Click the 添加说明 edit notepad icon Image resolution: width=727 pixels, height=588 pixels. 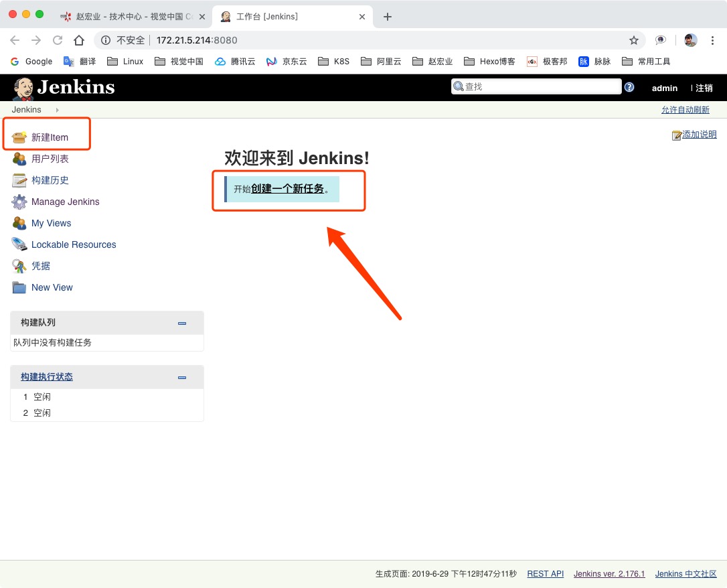tap(677, 135)
